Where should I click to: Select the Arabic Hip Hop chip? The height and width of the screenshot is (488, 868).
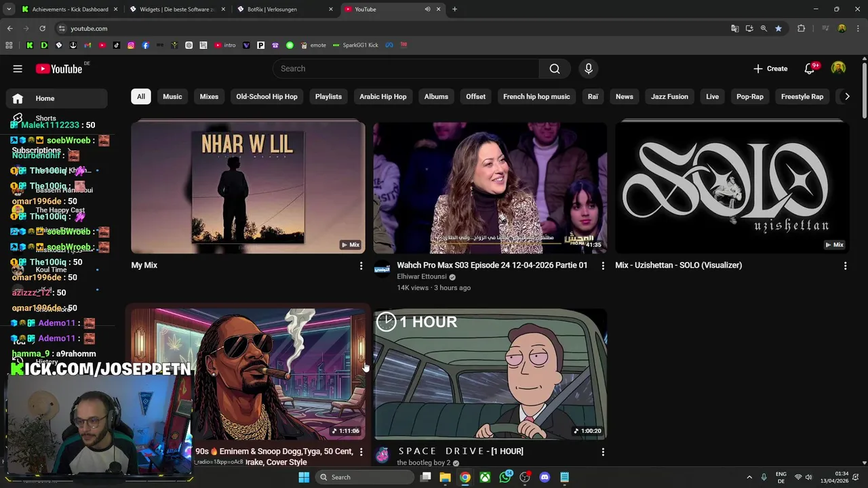(383, 96)
